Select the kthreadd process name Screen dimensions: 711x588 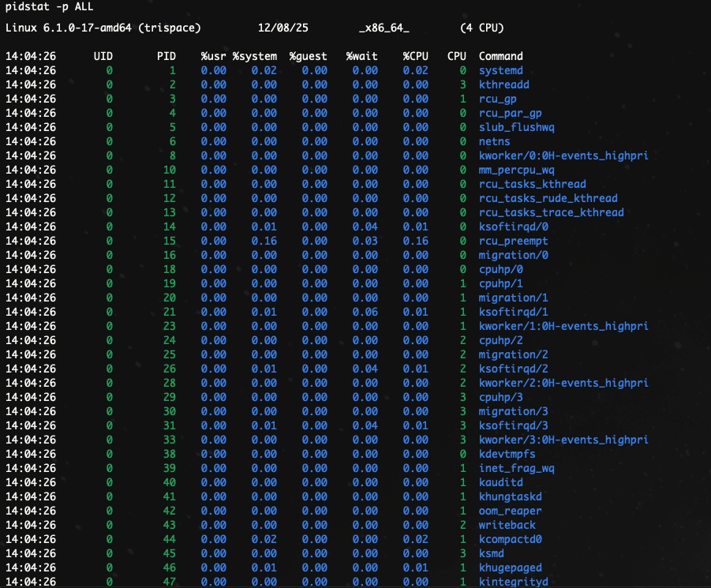point(503,84)
